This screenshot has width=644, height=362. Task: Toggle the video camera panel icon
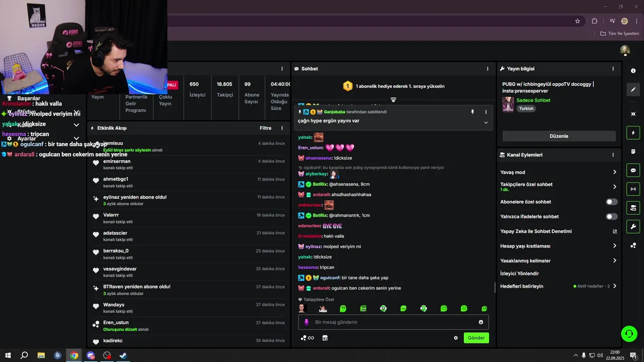click(x=633, y=208)
